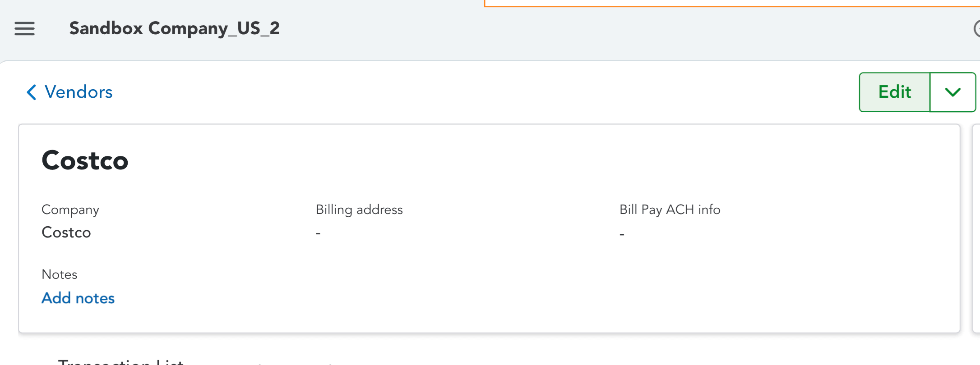This screenshot has width=980, height=365.
Task: Collapse the sidebar using the hamburger icon
Action: (x=24, y=29)
